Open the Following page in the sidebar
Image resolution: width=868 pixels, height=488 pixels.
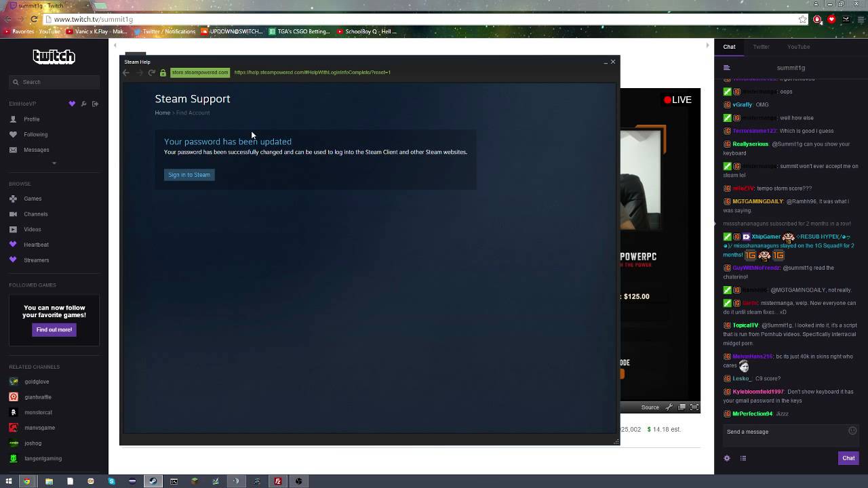pyautogui.click(x=35, y=134)
